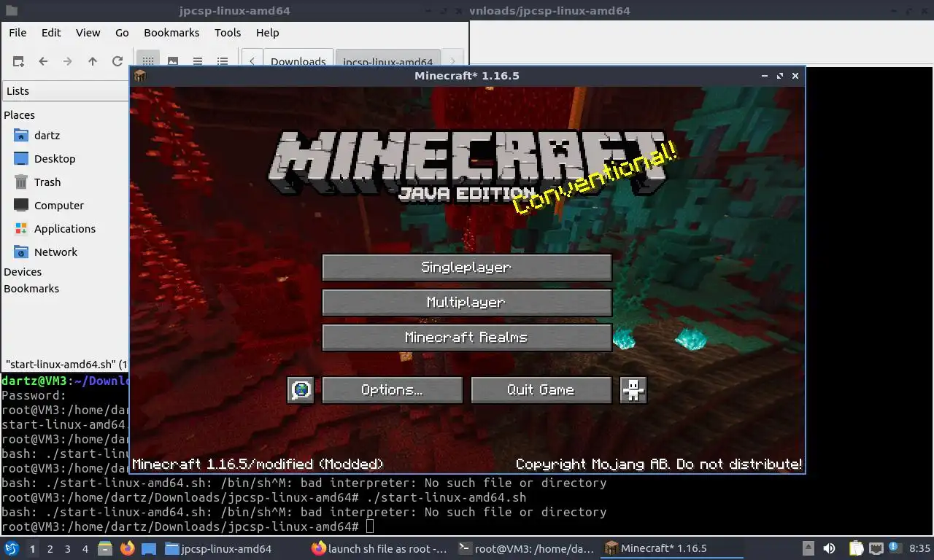Switch file manager to detailed list view
Image resolution: width=934 pixels, height=560 pixels.
pyautogui.click(x=223, y=62)
